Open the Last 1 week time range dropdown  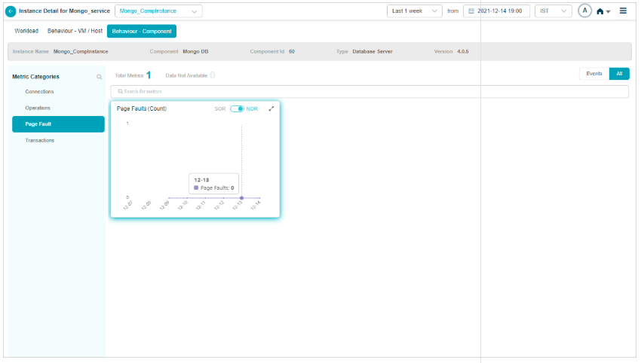point(415,11)
